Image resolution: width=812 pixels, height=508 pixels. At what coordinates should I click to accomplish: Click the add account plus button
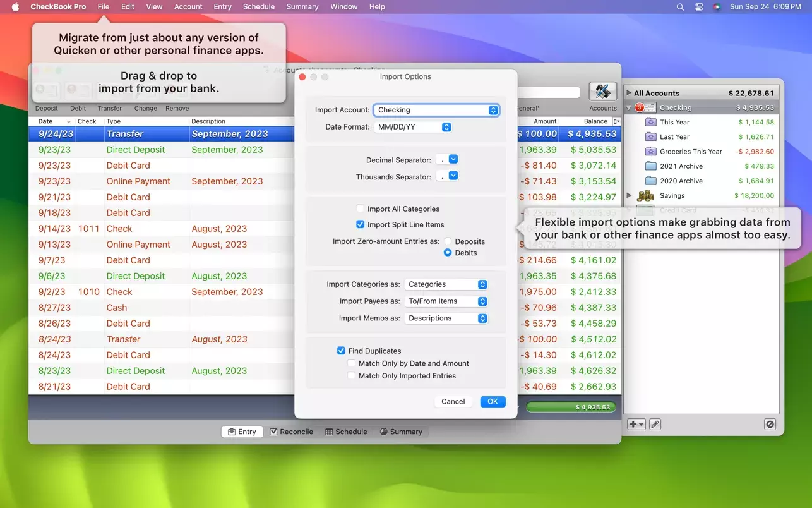tap(636, 425)
